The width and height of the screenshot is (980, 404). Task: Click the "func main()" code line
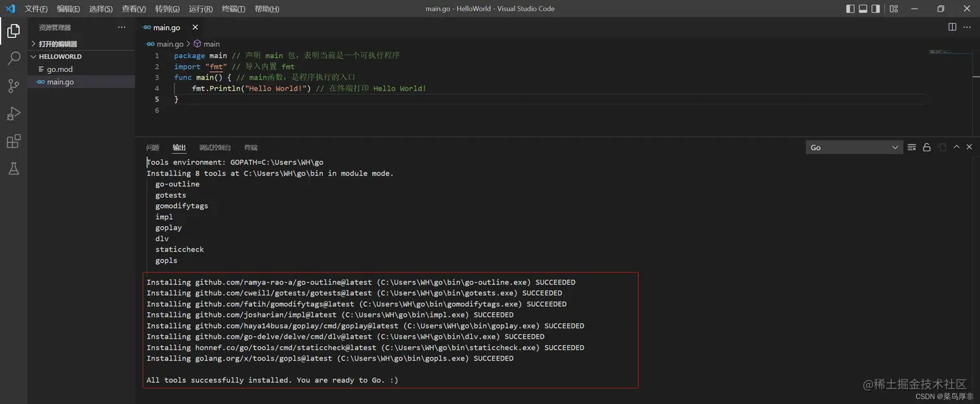point(264,77)
